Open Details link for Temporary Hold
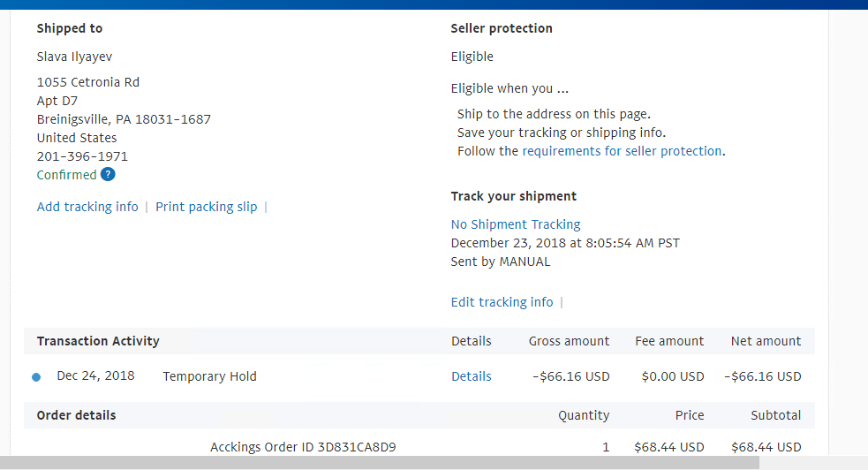The image size is (868, 470). click(x=471, y=376)
